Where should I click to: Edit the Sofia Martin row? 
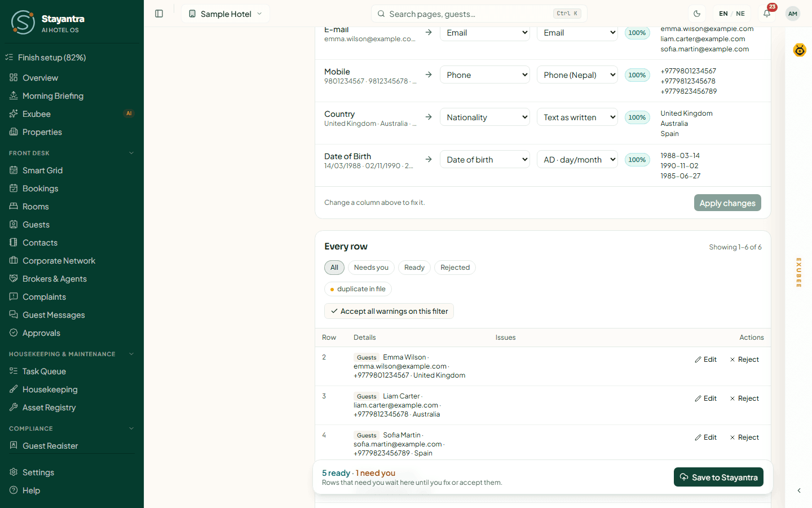706,437
